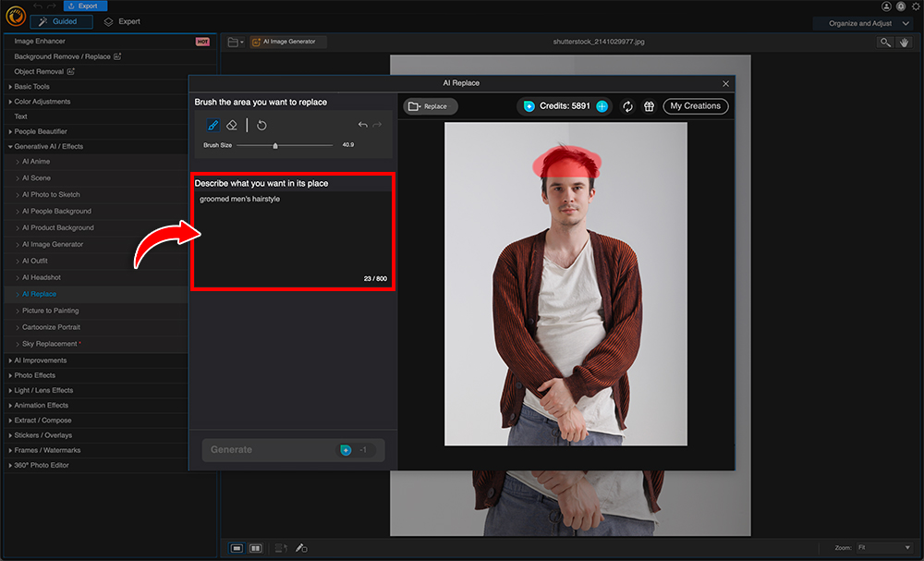The width and height of the screenshot is (924, 561).
Task: Open AI Anime effect
Action: pos(96,162)
